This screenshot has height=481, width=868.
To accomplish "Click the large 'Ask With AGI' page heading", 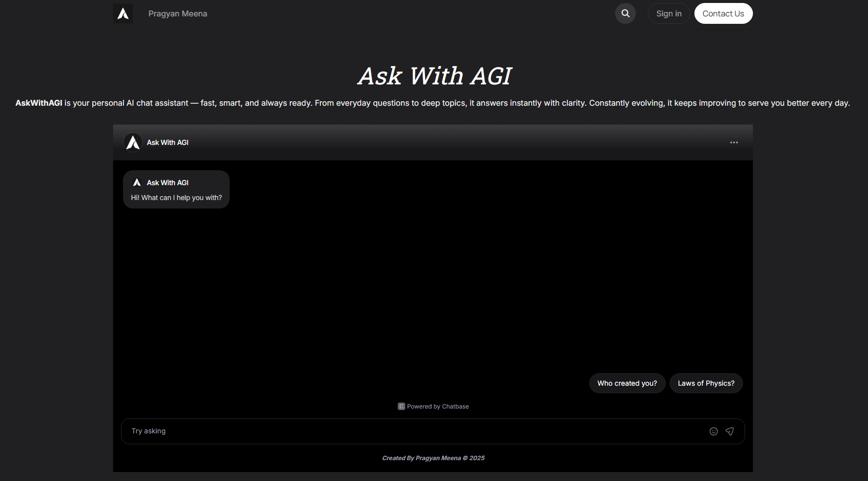I will click(434, 76).
